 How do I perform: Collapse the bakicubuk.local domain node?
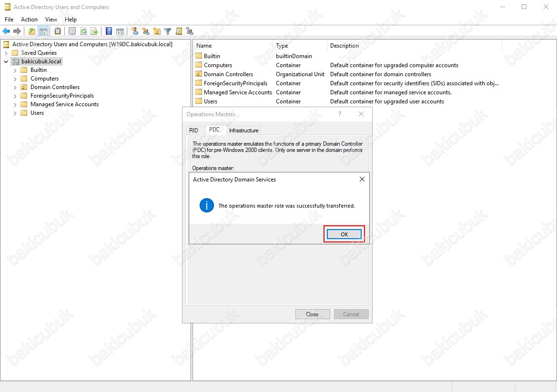(x=6, y=61)
